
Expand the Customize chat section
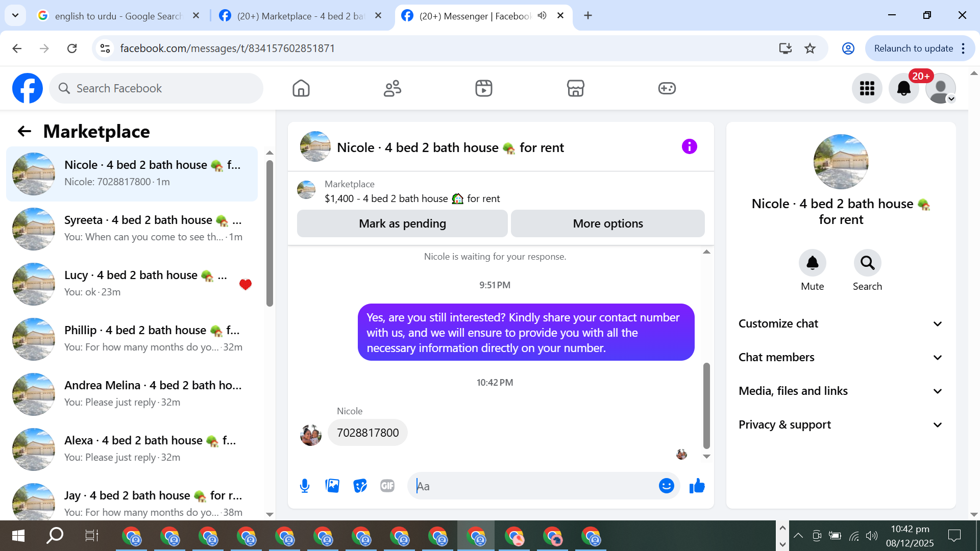coord(841,323)
